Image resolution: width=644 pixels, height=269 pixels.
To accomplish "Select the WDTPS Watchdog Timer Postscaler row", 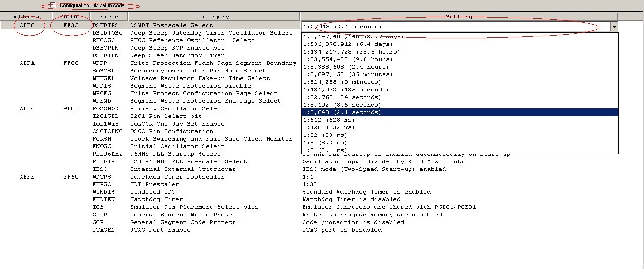I will (x=177, y=177).
